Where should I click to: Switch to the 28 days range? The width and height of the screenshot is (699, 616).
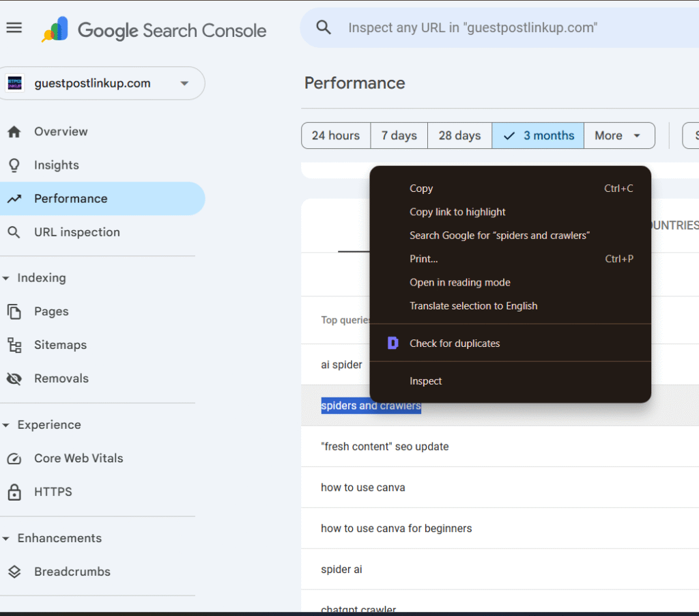(x=459, y=135)
